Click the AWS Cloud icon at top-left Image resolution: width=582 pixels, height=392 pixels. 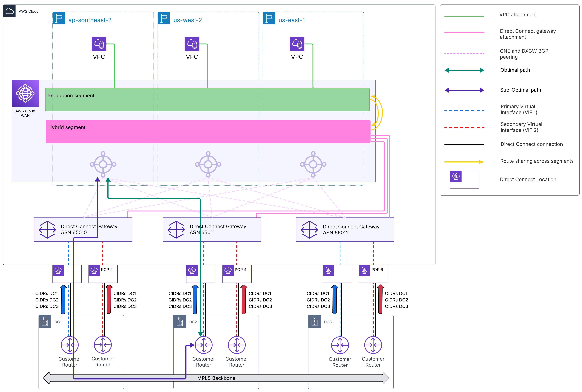(9, 11)
